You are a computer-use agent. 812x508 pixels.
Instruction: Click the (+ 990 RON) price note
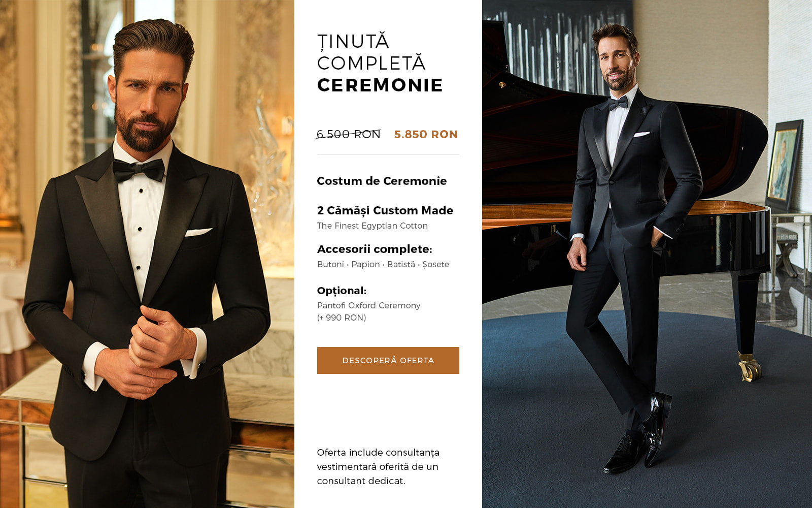coord(342,317)
